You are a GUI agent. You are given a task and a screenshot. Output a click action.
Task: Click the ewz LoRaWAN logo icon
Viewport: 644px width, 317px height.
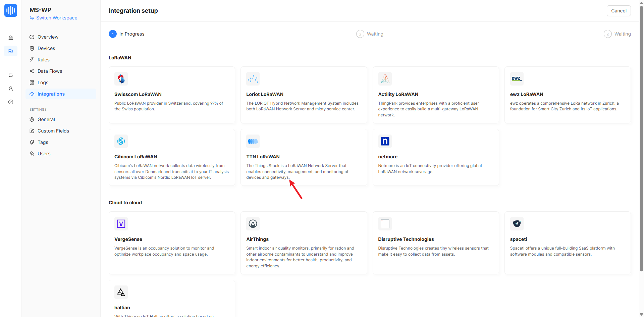pyautogui.click(x=517, y=79)
